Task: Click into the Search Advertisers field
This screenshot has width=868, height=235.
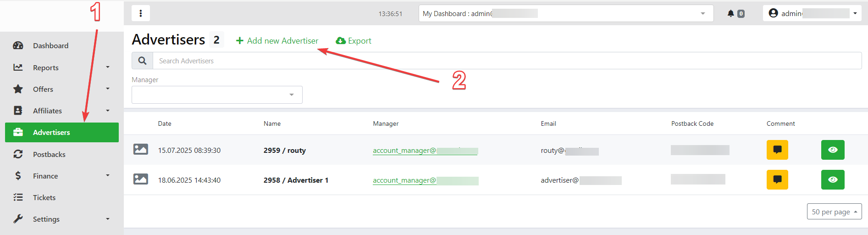Action: (504, 61)
